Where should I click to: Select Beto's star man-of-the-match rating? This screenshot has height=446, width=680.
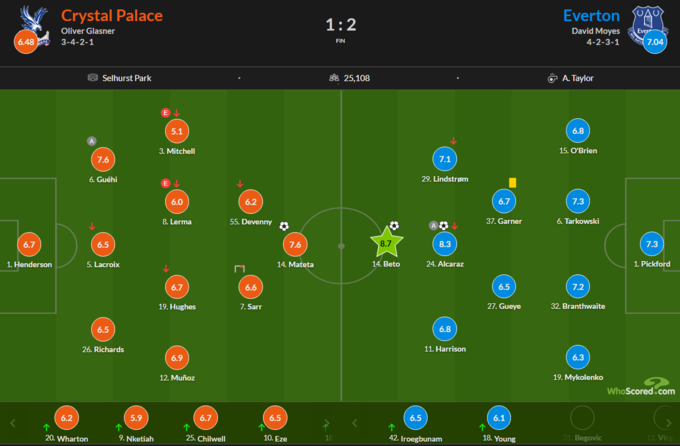coord(386,243)
